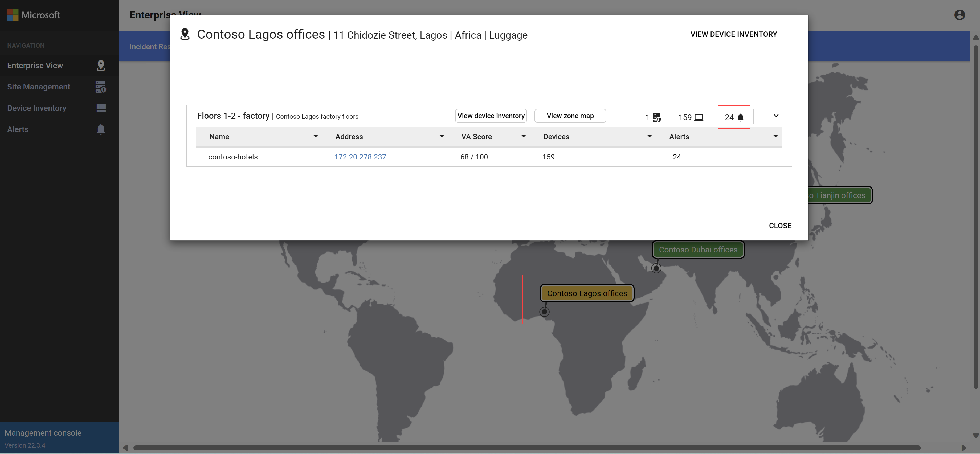Click the Contoso Dubai offices map label
The height and width of the screenshot is (454, 980).
pyautogui.click(x=698, y=250)
